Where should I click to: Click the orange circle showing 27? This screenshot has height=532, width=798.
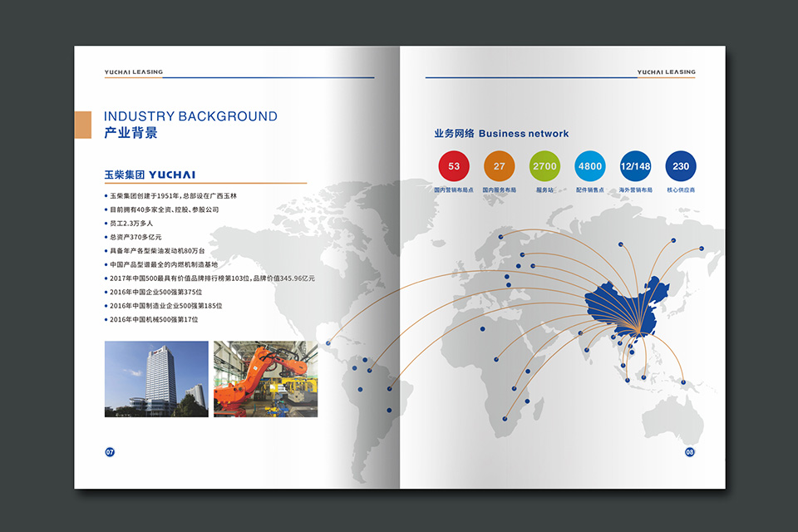[499, 166]
